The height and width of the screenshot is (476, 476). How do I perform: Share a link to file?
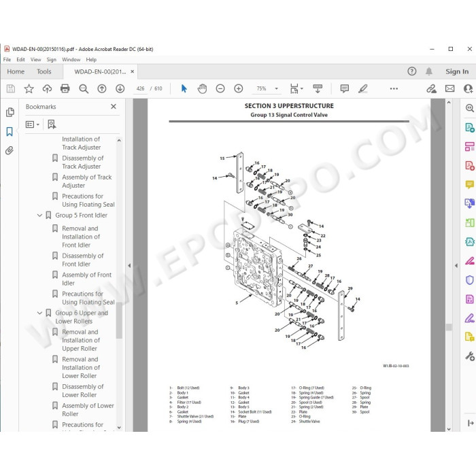click(431, 88)
